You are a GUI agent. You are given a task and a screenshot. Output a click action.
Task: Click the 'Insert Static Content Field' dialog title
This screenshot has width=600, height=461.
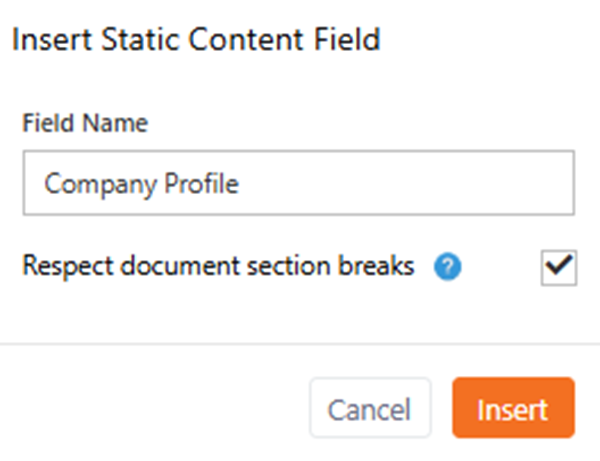tap(196, 41)
